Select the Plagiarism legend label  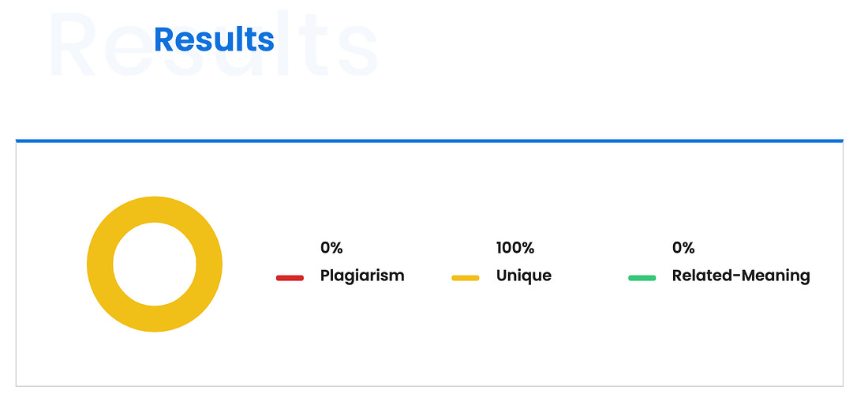click(362, 276)
